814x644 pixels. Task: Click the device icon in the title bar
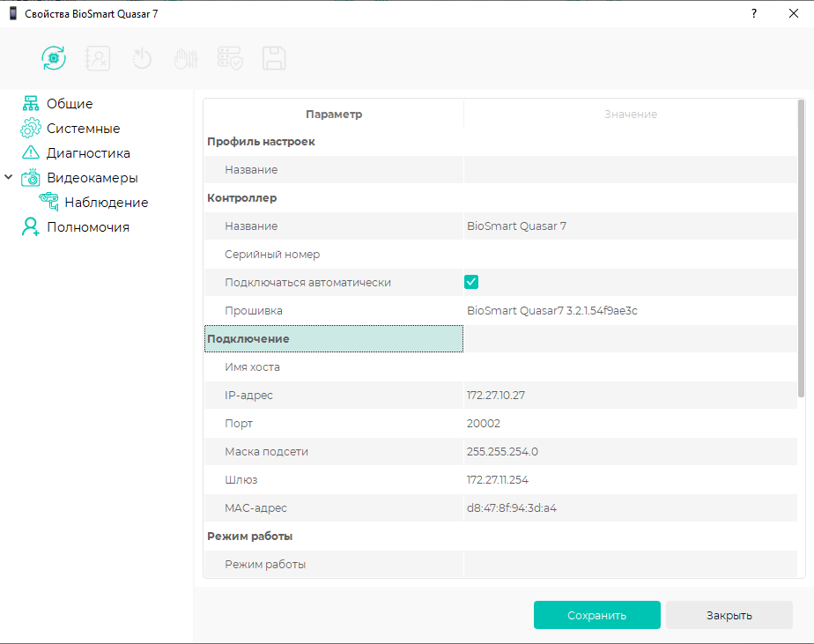pos(13,13)
